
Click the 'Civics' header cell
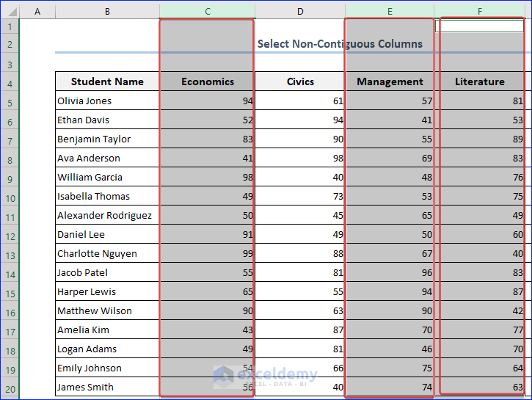coord(300,81)
